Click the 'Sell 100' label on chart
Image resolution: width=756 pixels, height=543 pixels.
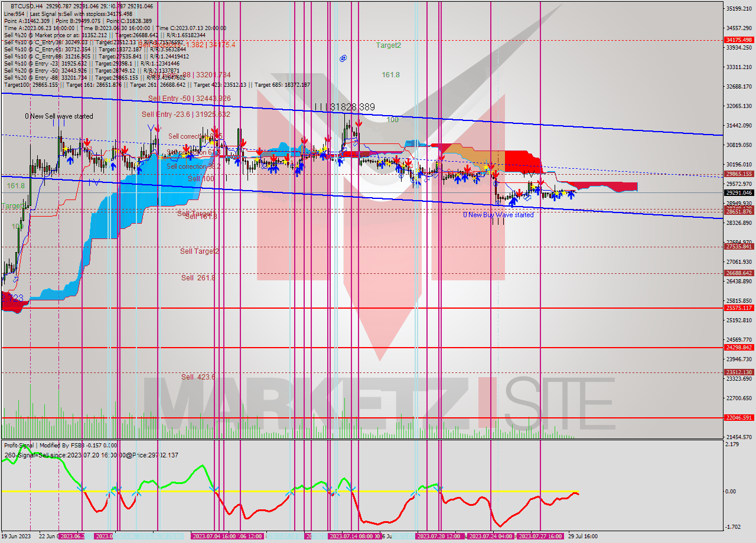pos(201,178)
